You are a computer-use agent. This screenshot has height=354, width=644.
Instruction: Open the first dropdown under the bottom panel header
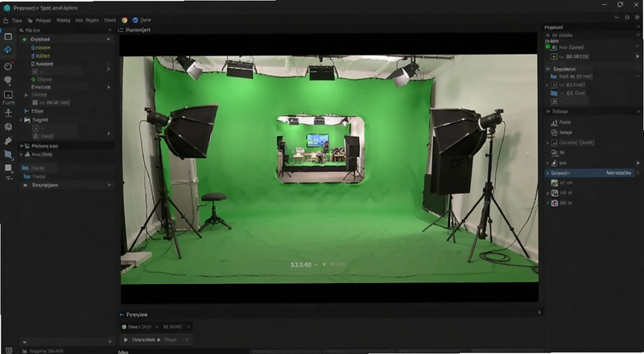coord(139,327)
